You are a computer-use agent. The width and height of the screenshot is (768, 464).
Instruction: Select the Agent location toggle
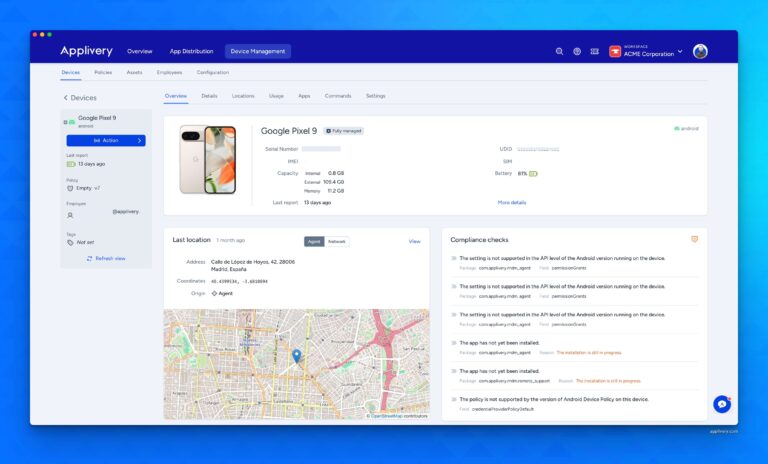coord(314,241)
